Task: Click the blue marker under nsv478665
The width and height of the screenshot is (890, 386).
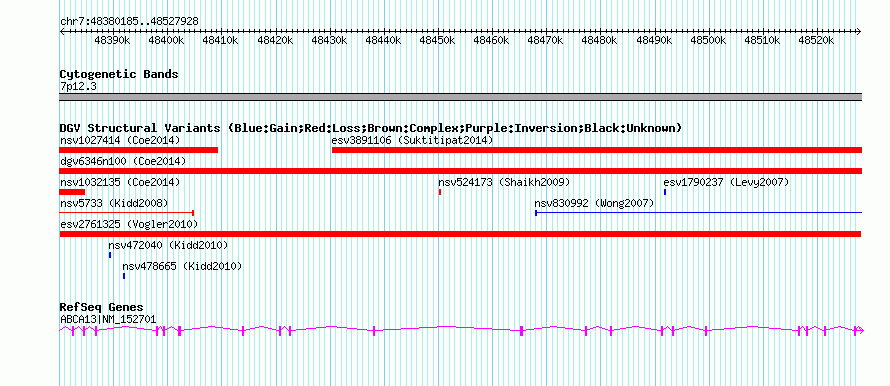Action: point(124,276)
